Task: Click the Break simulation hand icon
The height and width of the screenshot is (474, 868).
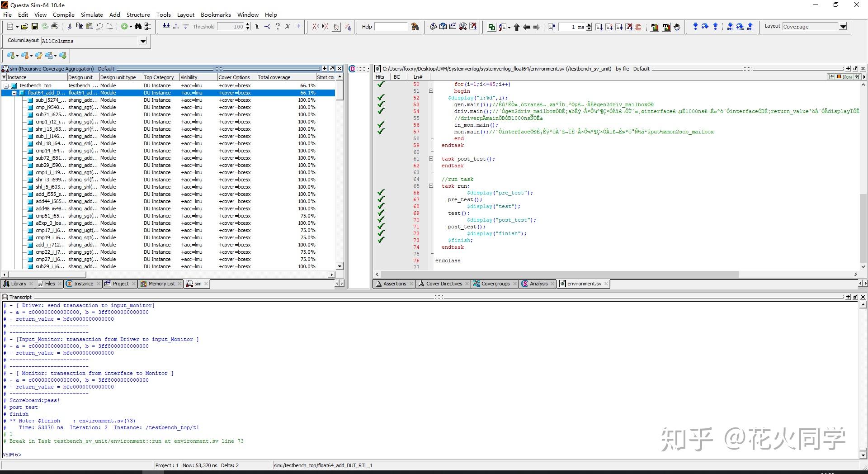Action: pyautogui.click(x=677, y=27)
